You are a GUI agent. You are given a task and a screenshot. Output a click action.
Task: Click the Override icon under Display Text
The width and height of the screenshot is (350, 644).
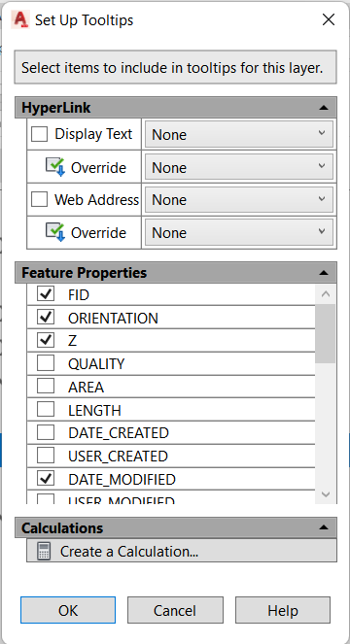(x=55, y=167)
